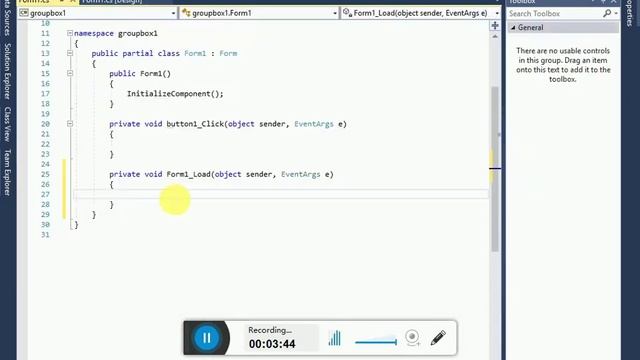Click EventArgs in the Form1_Load signature

[300, 174]
